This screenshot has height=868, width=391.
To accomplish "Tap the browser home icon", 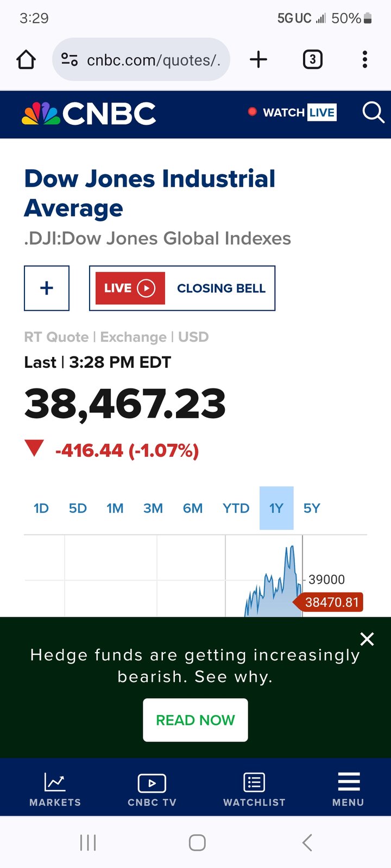I will click(26, 60).
